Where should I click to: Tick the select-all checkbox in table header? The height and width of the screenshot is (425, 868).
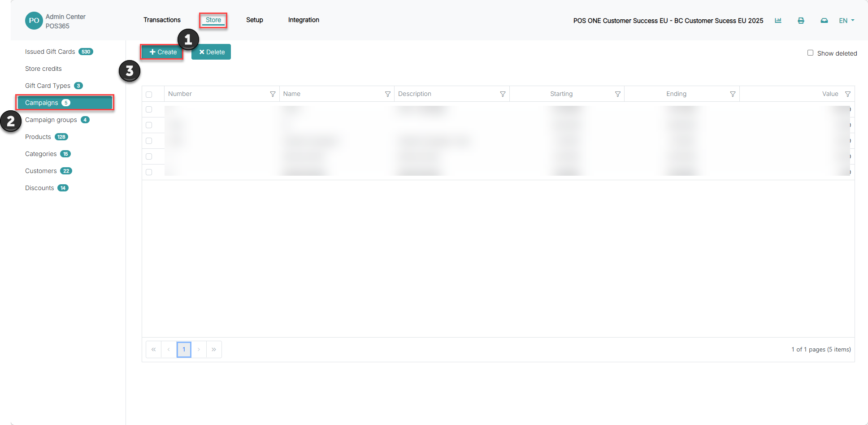click(x=149, y=95)
